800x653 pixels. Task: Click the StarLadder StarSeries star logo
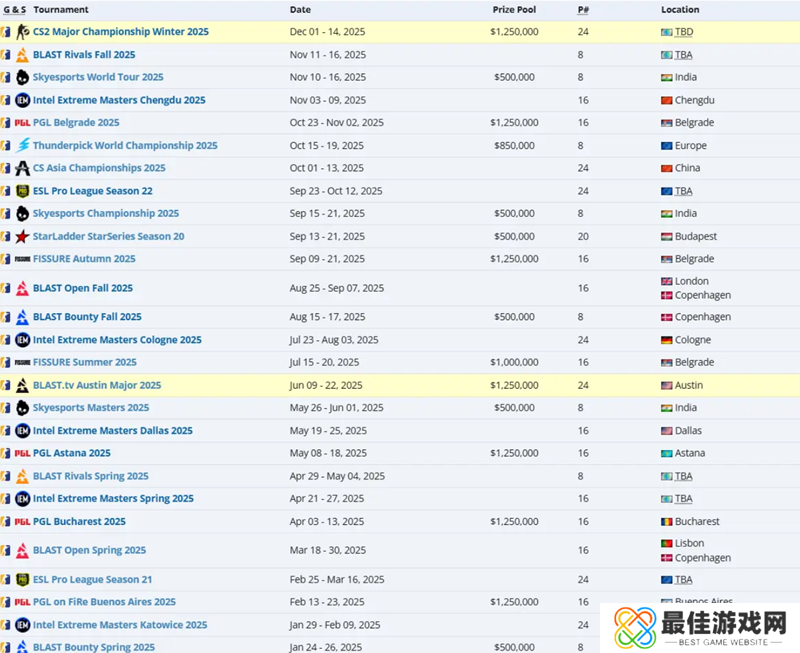tap(22, 237)
